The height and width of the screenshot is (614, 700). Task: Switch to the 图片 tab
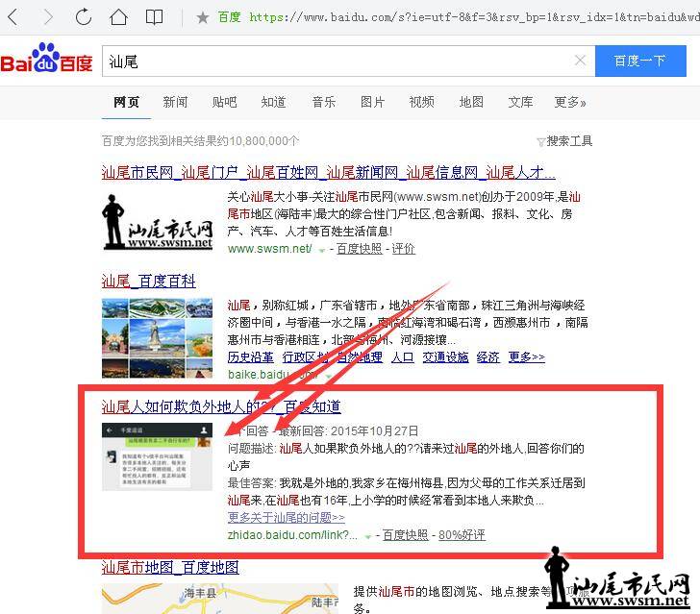pos(372,102)
